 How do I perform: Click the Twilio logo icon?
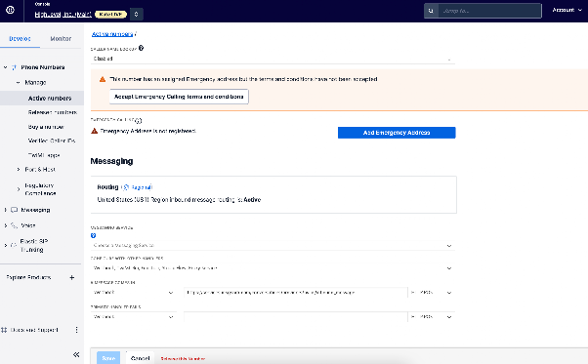pyautogui.click(x=10, y=10)
